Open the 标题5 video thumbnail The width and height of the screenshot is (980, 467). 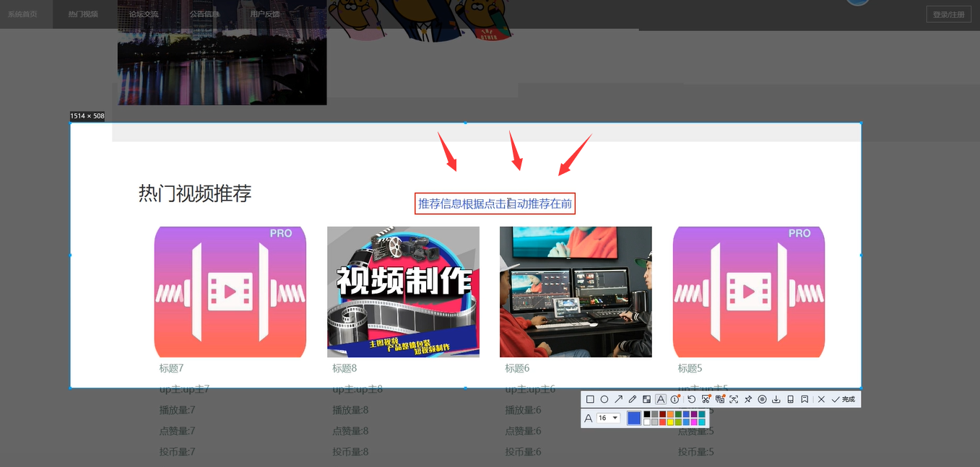tap(749, 292)
